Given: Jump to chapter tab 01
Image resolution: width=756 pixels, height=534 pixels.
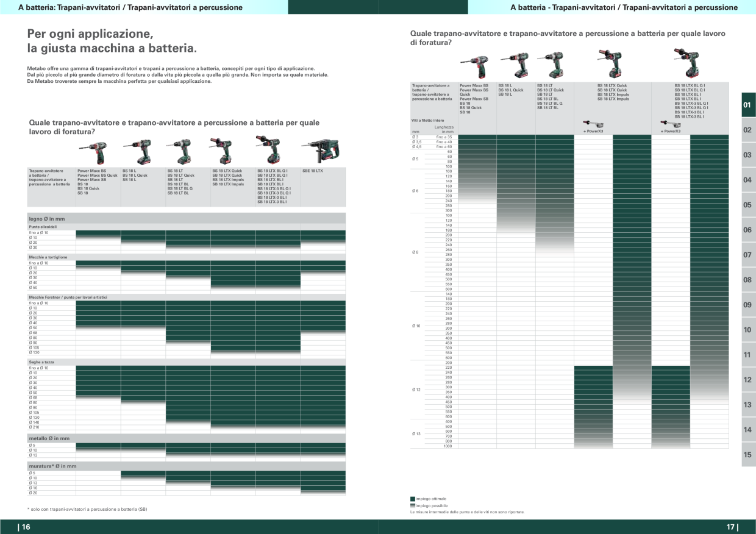Looking at the screenshot, I should tap(749, 105).
